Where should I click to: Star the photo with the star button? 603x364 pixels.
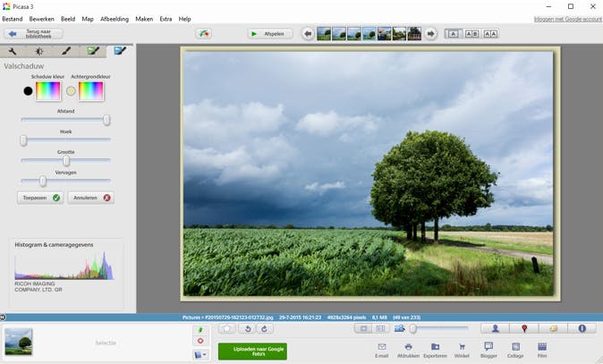(227, 328)
